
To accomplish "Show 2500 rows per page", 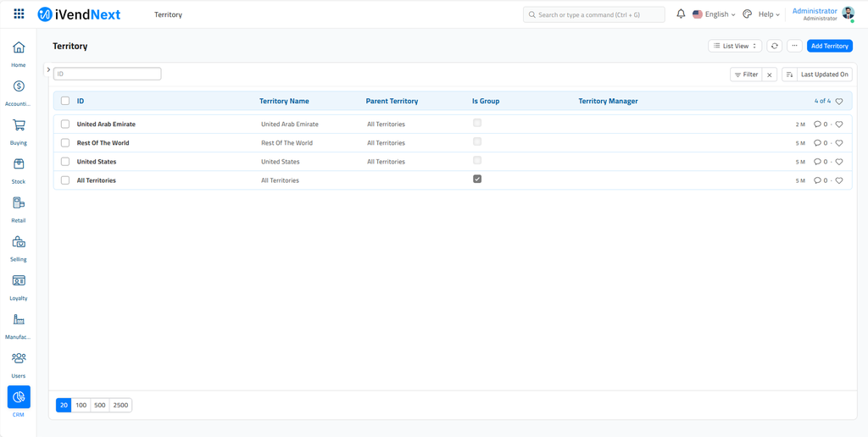I will point(120,406).
